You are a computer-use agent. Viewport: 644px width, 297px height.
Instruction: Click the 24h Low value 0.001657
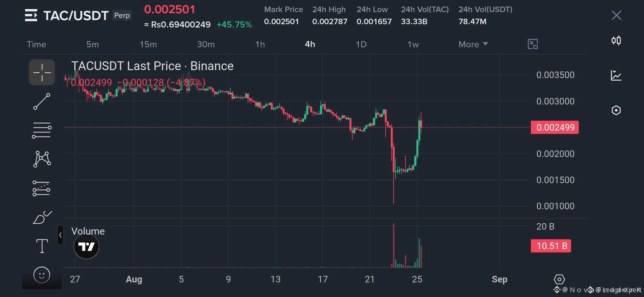374,21
